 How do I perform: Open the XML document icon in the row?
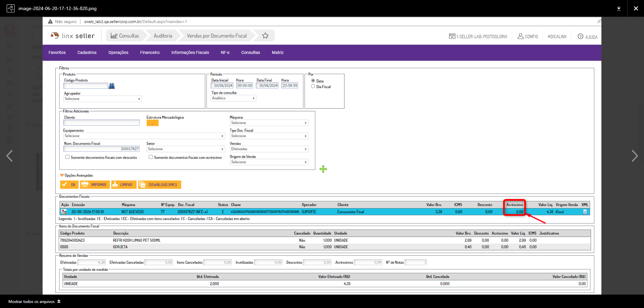[585, 212]
